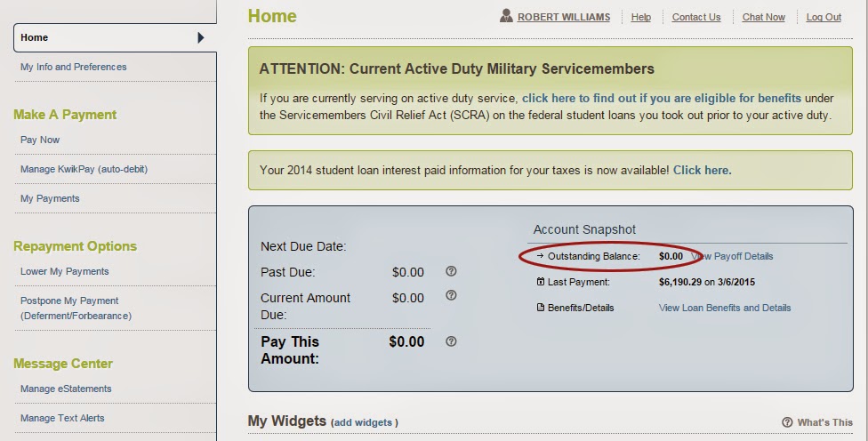Click the document icon next to Benefits/Details

click(541, 307)
